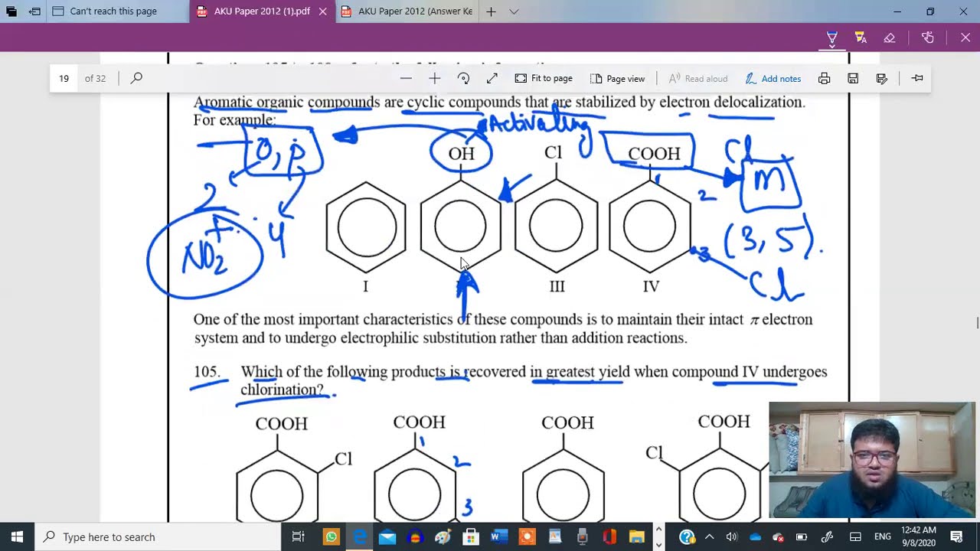Viewport: 980px width, 551px height.
Task: Click the taskbar overflow scroll down arrow
Action: point(658,544)
